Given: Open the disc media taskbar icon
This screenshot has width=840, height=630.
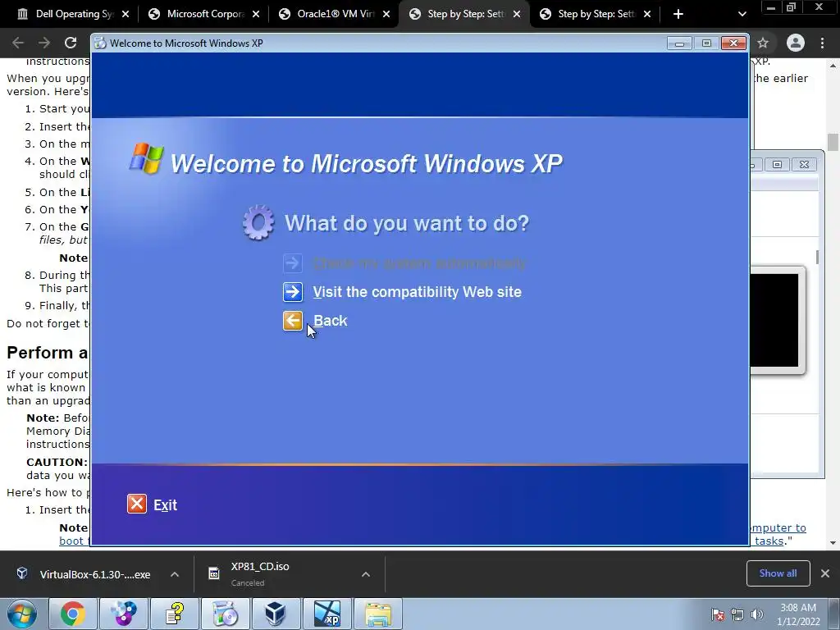Looking at the screenshot, I should pyautogui.click(x=123, y=614).
